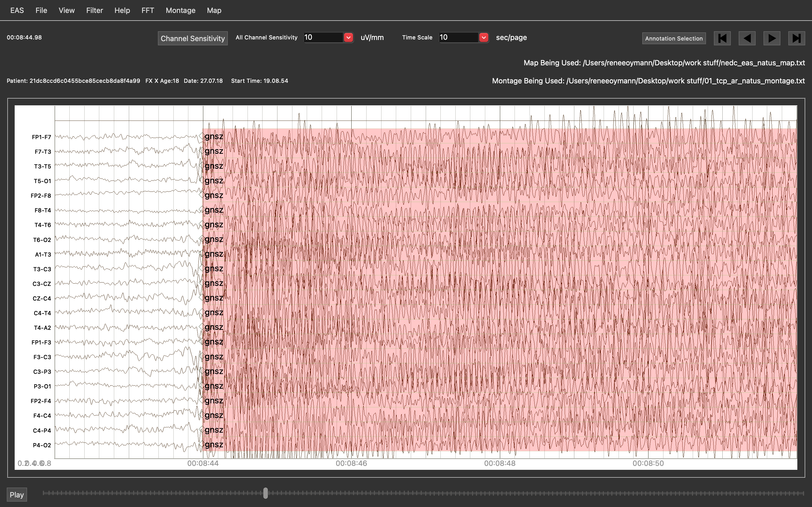This screenshot has width=812, height=507.
Task: Click the gnsz annotation marker on P4-O2
Action: coord(213,445)
